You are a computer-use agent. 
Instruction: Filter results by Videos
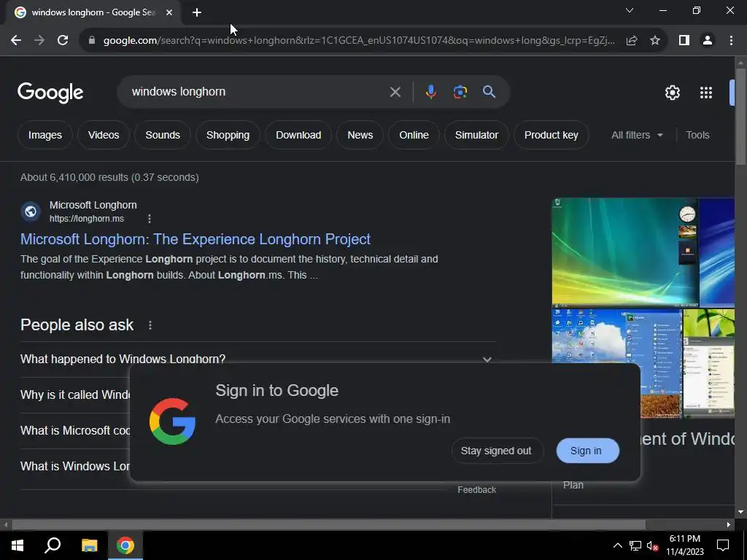pos(104,135)
